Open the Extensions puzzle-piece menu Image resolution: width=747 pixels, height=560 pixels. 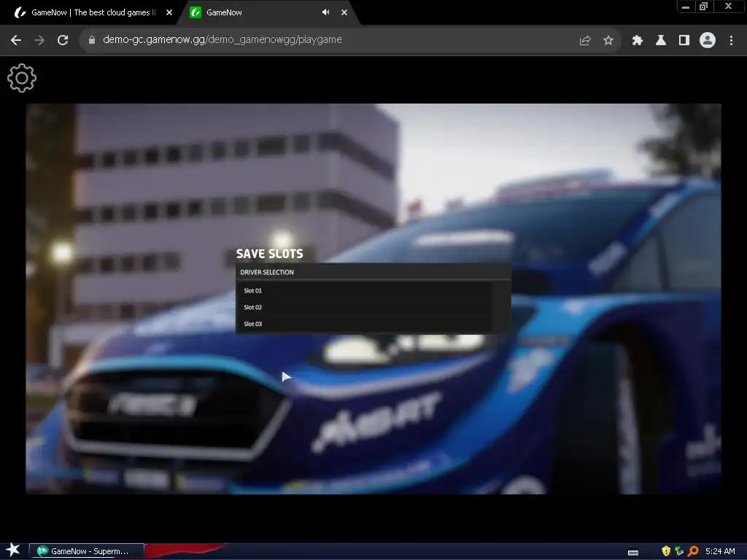(638, 41)
